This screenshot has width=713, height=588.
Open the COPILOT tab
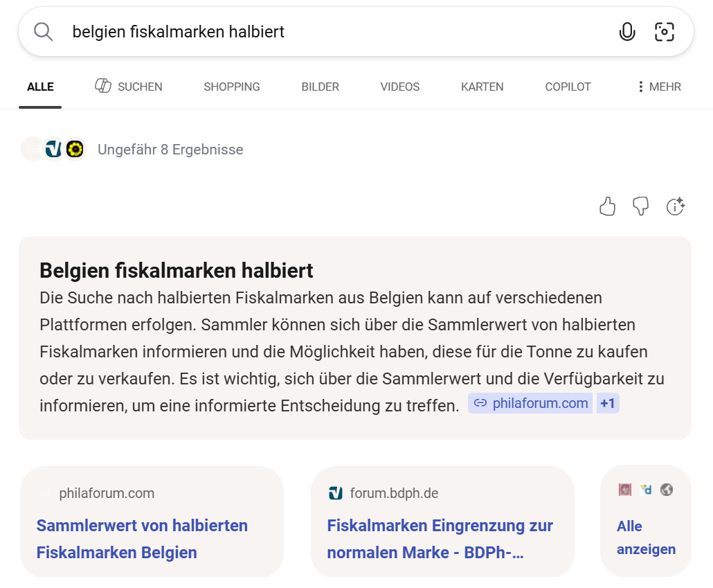pos(568,87)
